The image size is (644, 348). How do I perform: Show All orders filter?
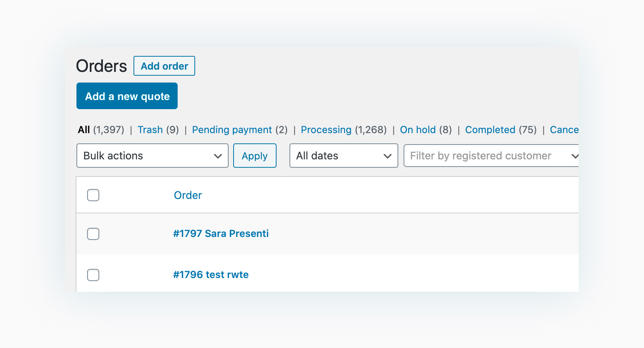click(x=84, y=130)
